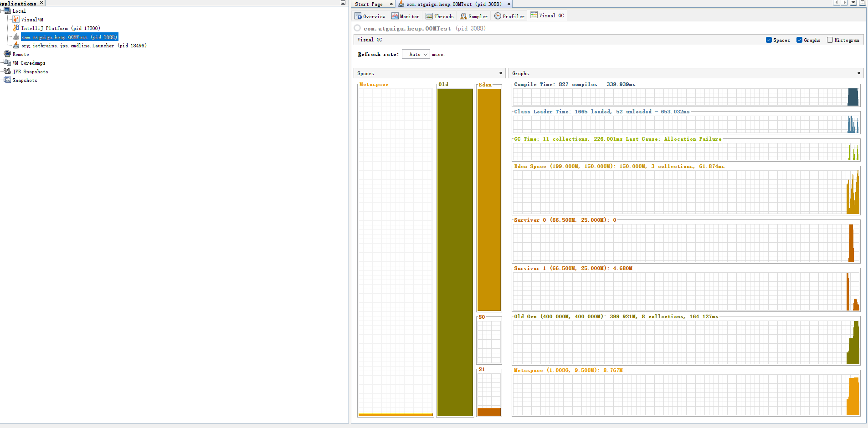Select the JFR Snapshots icon

click(x=7, y=71)
